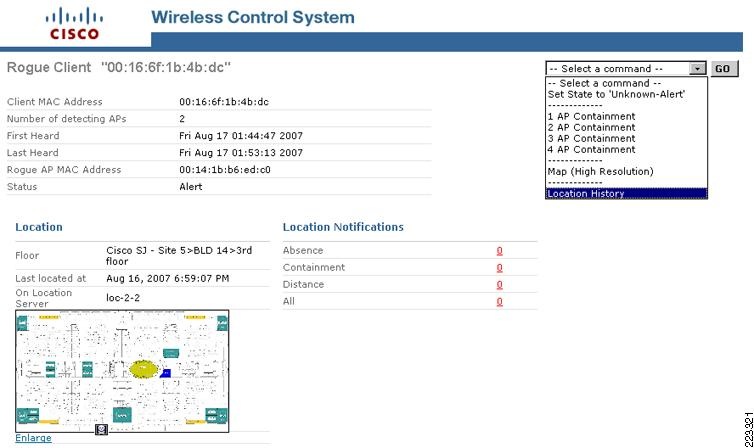Click the Location section heading

tap(39, 227)
